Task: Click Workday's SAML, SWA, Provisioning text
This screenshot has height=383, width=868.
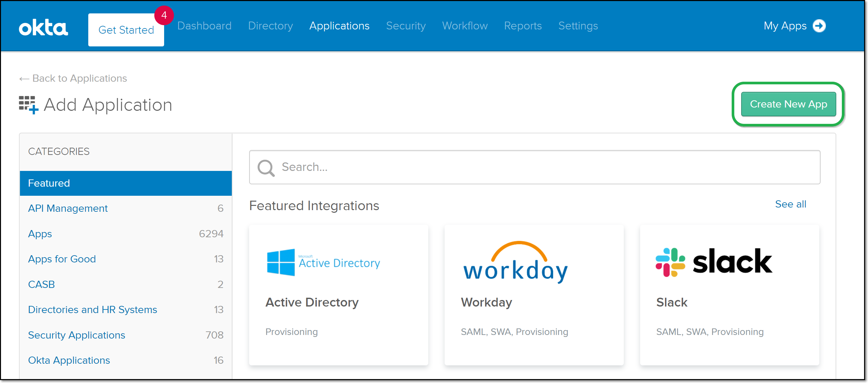Action: [x=514, y=332]
